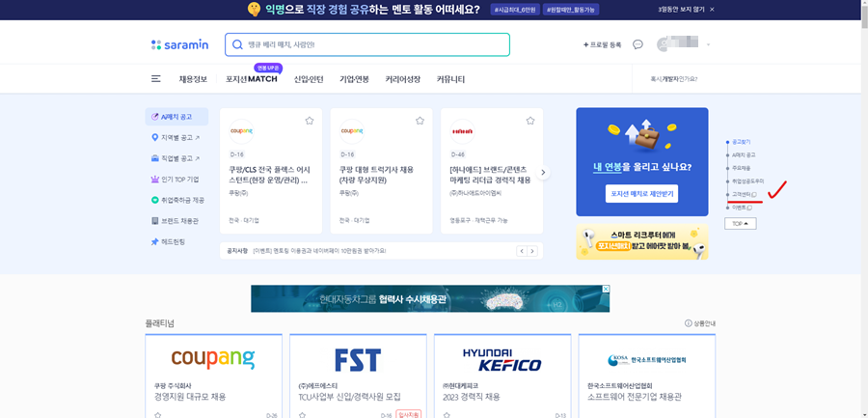Screen dimensions: 868x418
Task: Click 프로필 등록 in the header
Action: [x=602, y=45]
